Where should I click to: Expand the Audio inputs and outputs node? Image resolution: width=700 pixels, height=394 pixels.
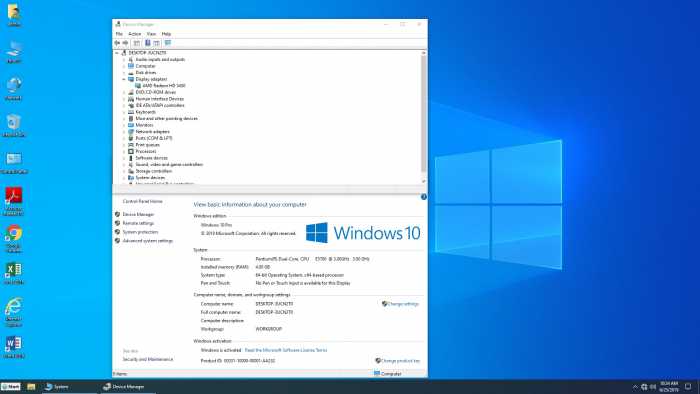click(x=124, y=59)
